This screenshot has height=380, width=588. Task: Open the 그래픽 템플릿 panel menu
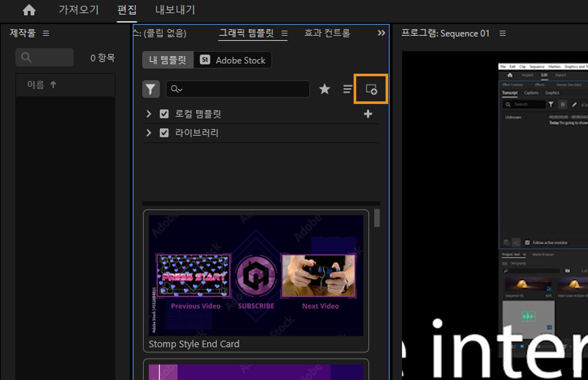[x=284, y=33]
